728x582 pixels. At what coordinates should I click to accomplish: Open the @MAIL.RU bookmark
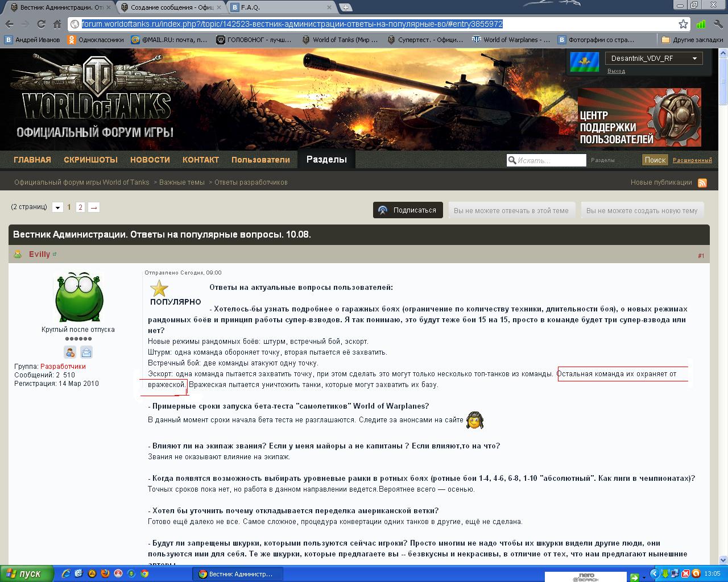pyautogui.click(x=169, y=40)
